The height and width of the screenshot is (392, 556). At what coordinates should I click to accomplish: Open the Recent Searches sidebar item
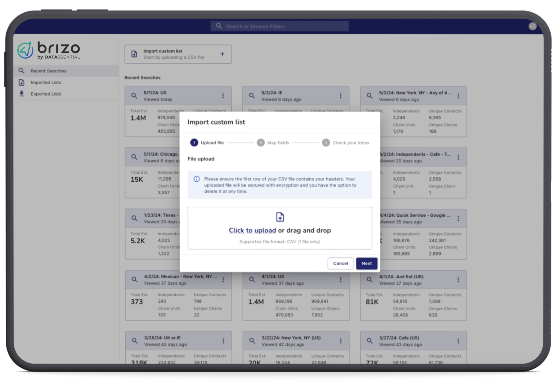48,71
